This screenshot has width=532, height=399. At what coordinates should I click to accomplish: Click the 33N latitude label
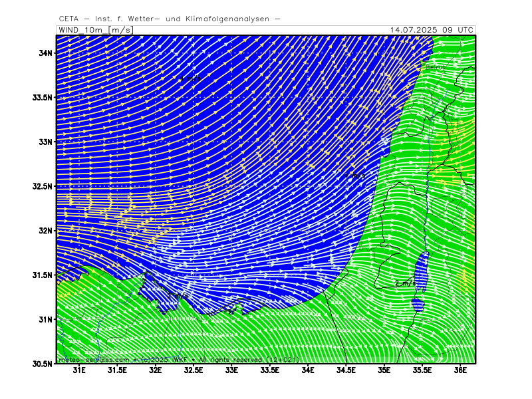(45, 142)
